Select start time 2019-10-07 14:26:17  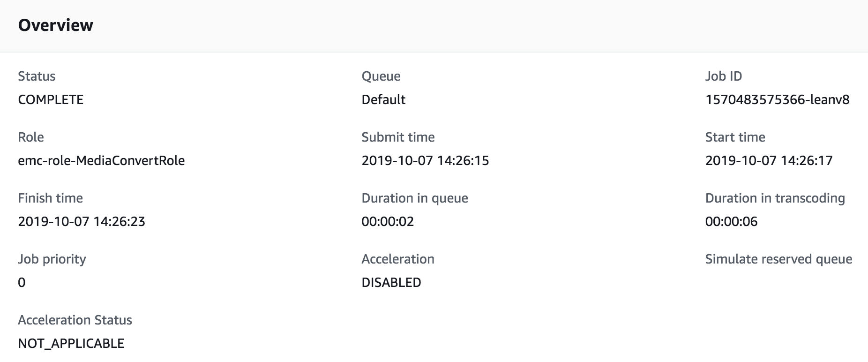click(x=769, y=160)
